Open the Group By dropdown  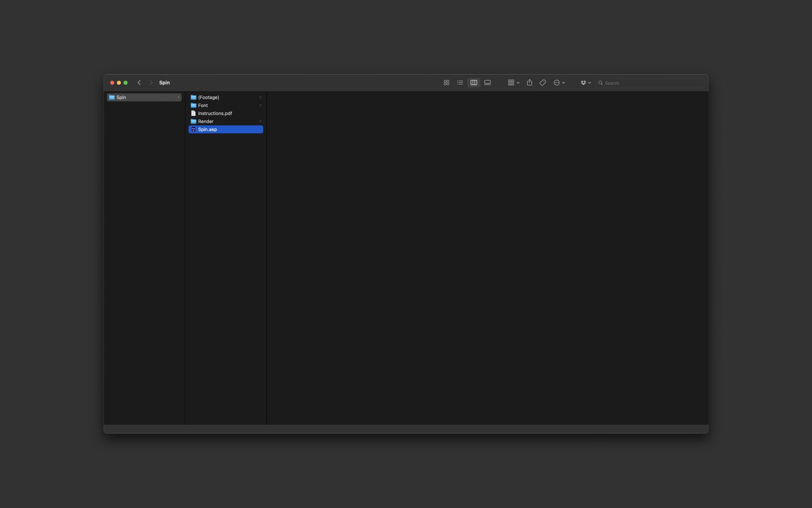[x=513, y=83]
